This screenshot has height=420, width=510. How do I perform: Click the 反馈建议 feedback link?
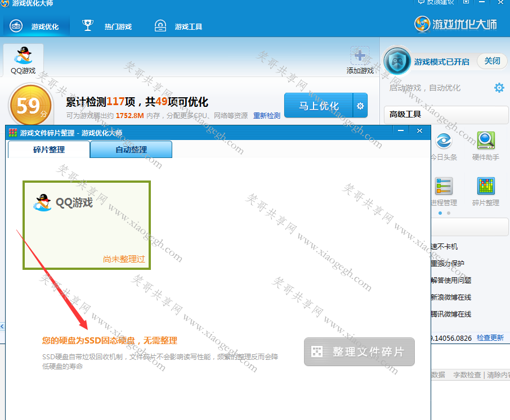[x=436, y=2]
